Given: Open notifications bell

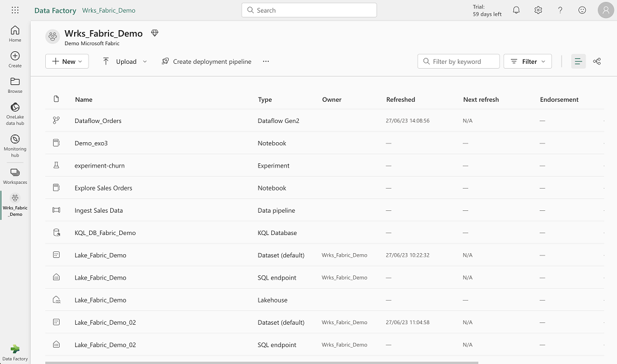Looking at the screenshot, I should (x=516, y=10).
